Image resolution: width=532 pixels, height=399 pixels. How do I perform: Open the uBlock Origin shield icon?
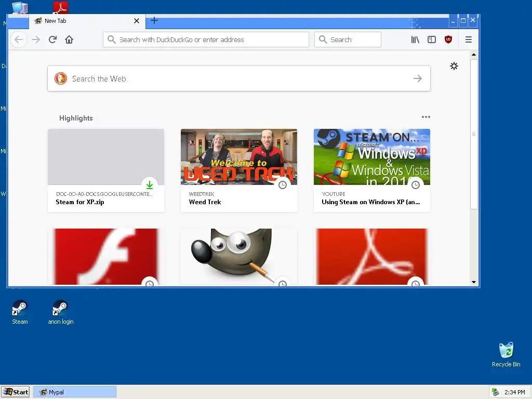click(448, 39)
